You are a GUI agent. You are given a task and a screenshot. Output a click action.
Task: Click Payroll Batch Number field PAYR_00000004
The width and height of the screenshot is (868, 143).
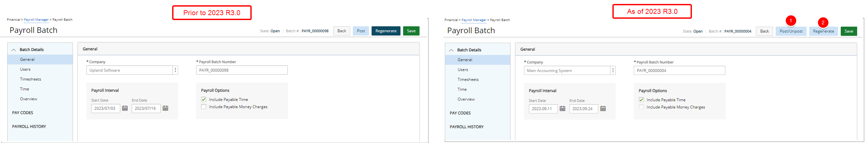click(679, 70)
